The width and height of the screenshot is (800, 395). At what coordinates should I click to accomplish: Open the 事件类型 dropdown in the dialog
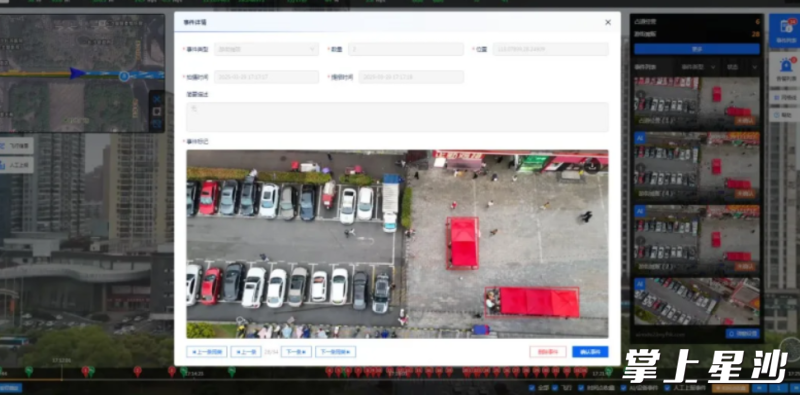[266, 50]
